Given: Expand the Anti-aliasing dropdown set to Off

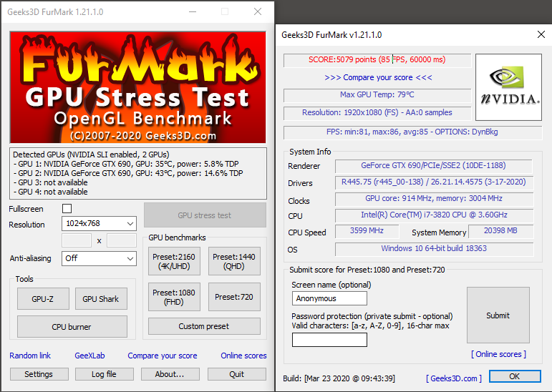Looking at the screenshot, I should tap(99, 258).
